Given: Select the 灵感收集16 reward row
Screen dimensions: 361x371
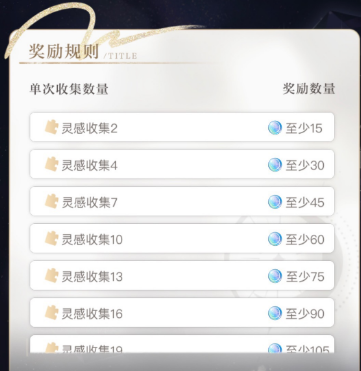Looking at the screenshot, I should (182, 313).
